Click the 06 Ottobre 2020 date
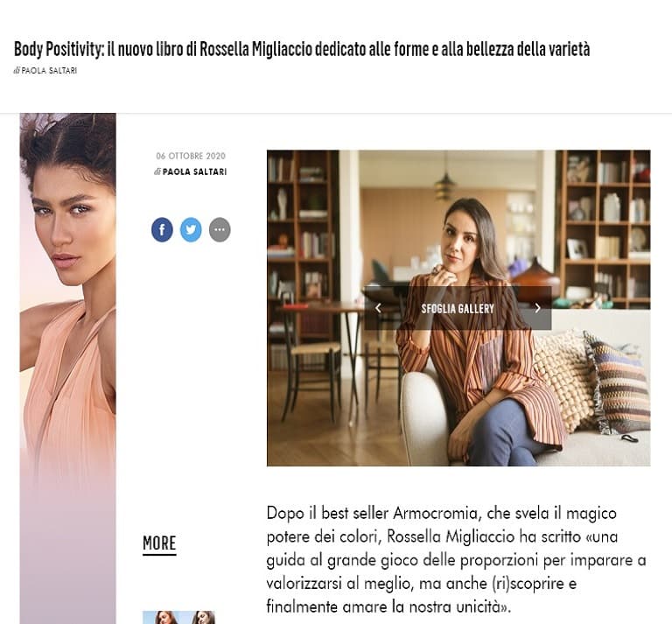 (191, 156)
